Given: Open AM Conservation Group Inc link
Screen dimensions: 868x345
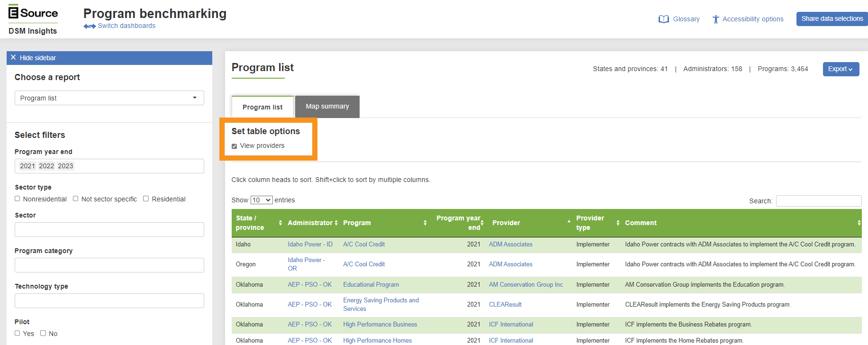Looking at the screenshot, I should tap(526, 285).
